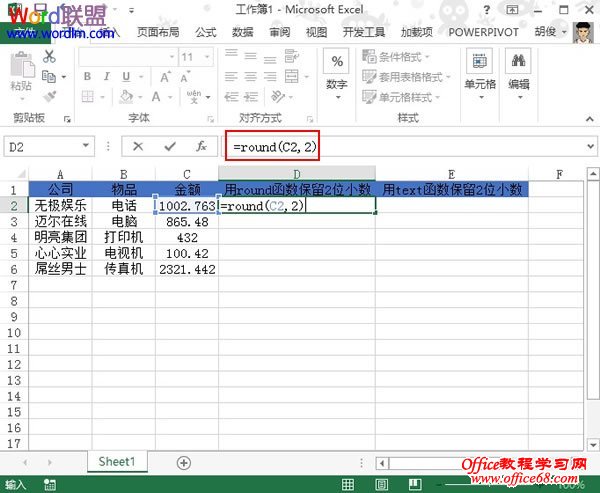Select cell C3 containing 865.48
This screenshot has height=493, width=600.
(187, 221)
